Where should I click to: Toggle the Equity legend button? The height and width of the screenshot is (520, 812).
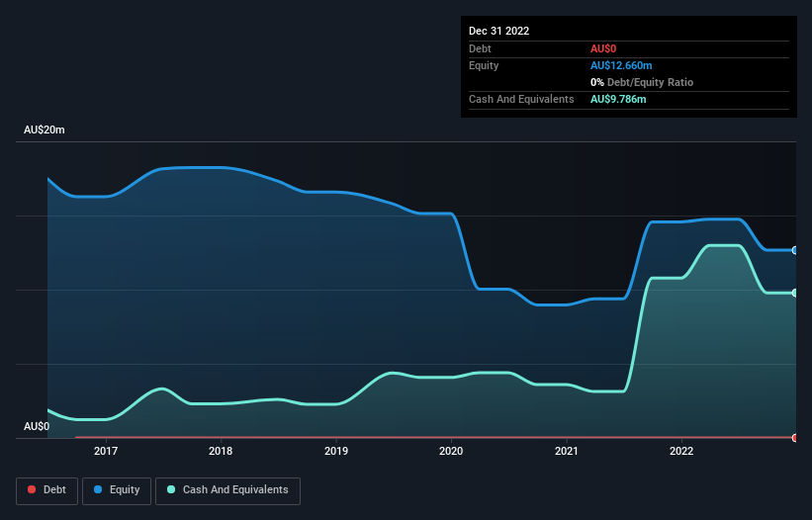pos(117,490)
